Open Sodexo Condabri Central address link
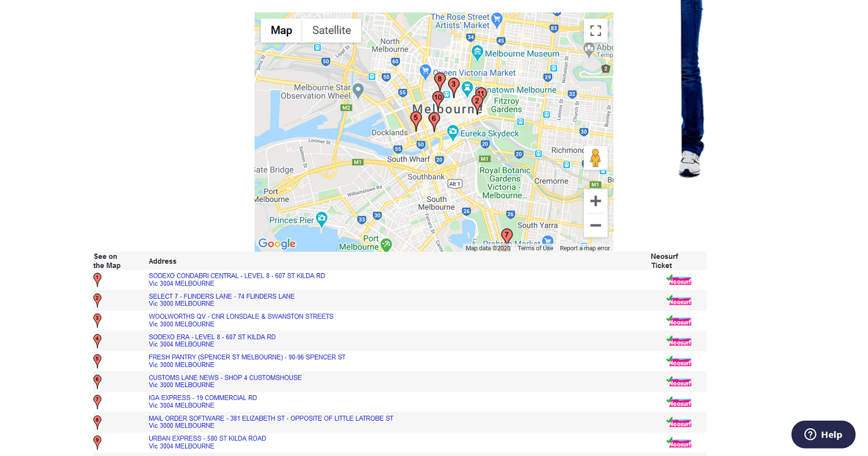Screen dimensions: 868x456 (237, 280)
